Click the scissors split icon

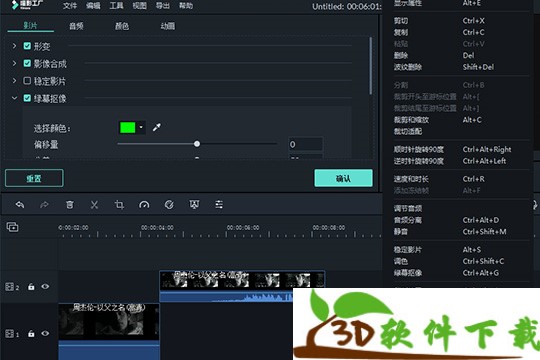click(x=94, y=205)
